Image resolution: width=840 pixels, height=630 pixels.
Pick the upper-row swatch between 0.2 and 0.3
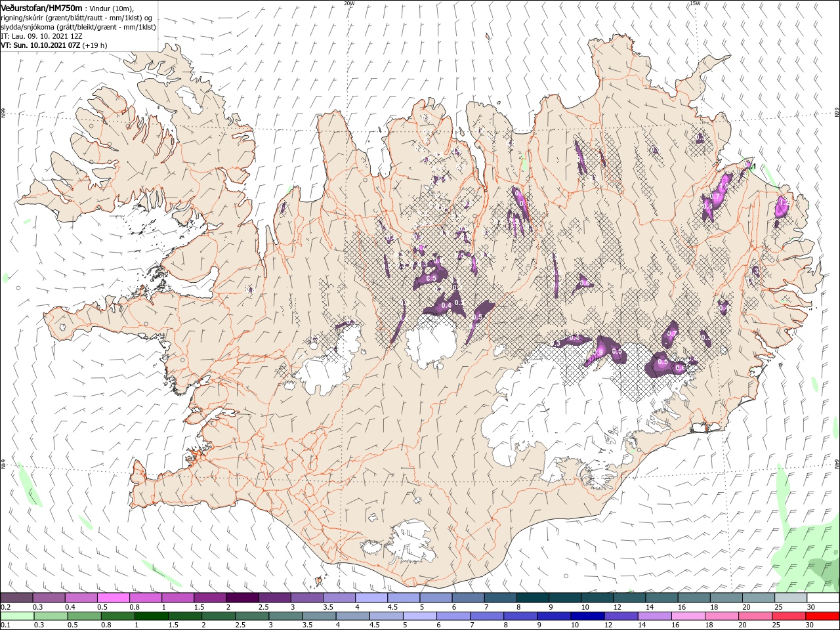[16, 598]
